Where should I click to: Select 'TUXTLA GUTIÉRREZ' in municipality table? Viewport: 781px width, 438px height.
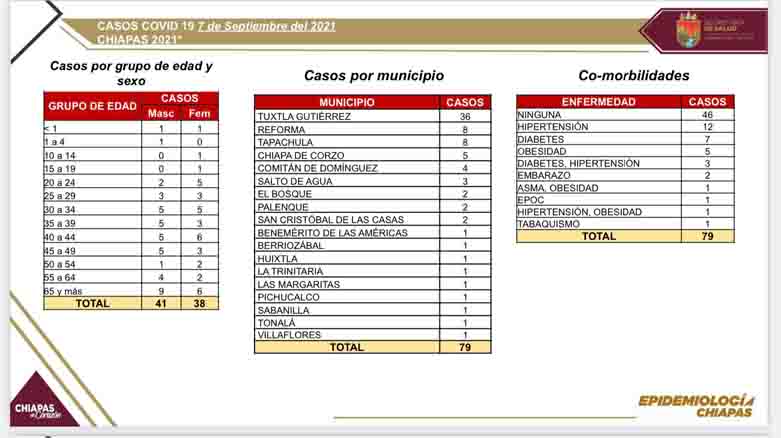point(304,117)
